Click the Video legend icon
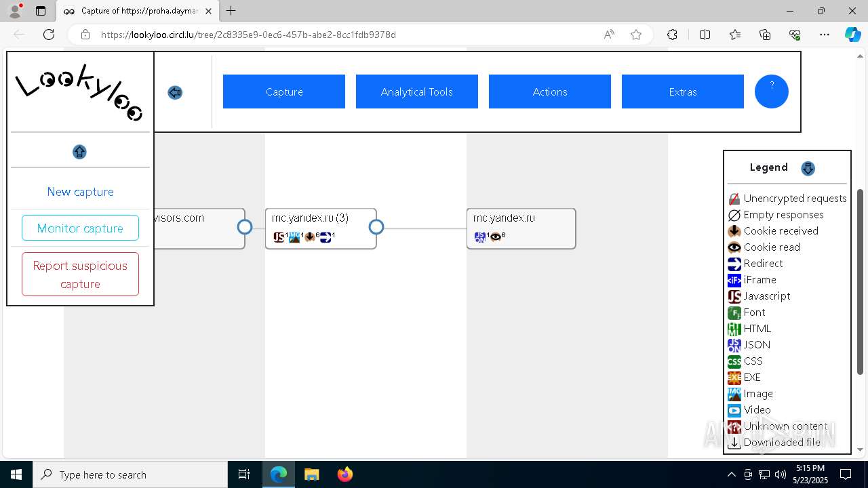 pyautogui.click(x=734, y=410)
